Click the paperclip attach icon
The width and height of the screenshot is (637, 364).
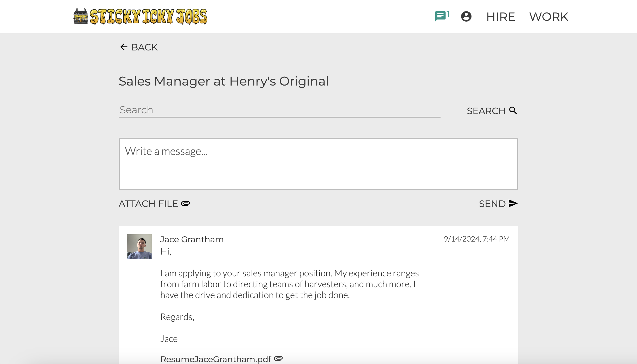click(x=186, y=203)
